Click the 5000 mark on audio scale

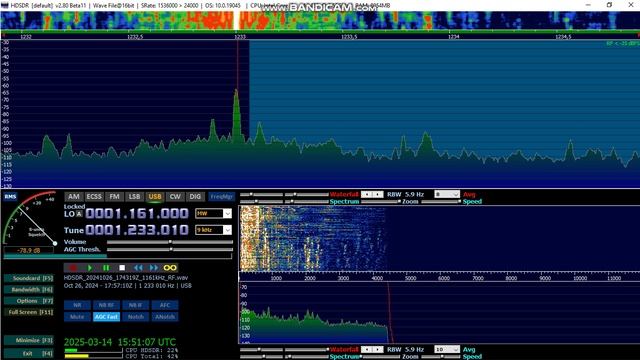pos(410,278)
